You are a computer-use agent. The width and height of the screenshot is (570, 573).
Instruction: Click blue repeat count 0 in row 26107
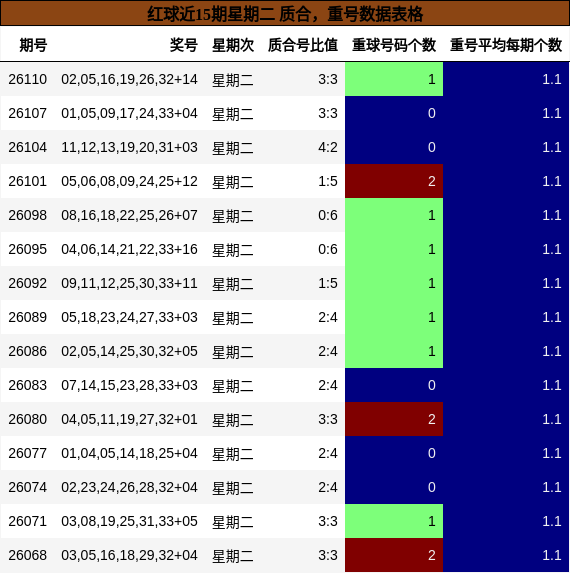point(394,113)
